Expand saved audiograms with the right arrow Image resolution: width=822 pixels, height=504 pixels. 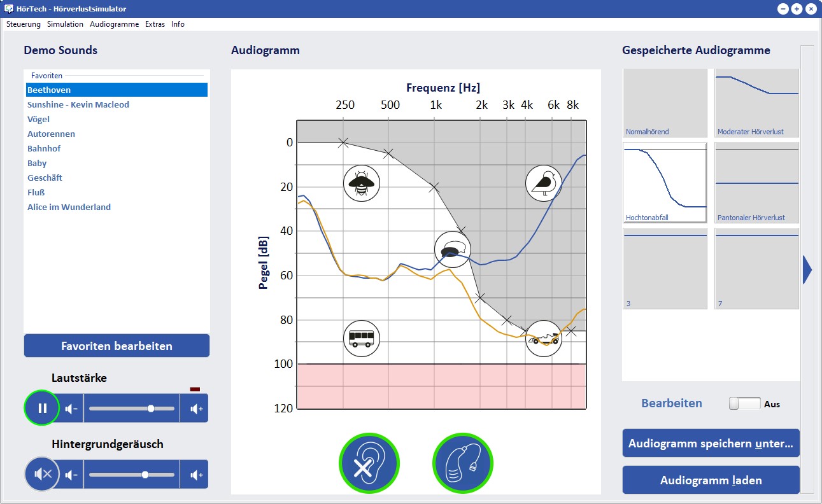tap(807, 269)
